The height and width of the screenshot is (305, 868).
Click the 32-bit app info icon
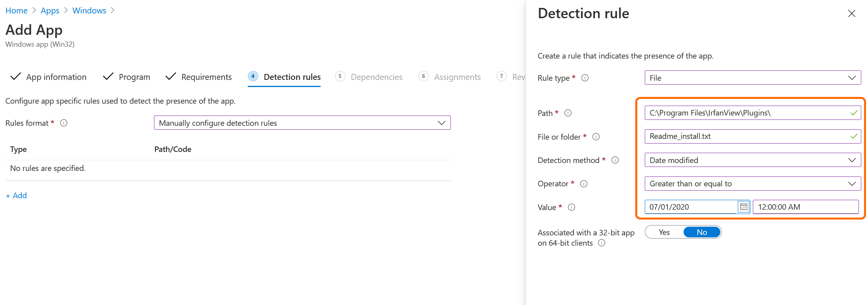point(601,243)
